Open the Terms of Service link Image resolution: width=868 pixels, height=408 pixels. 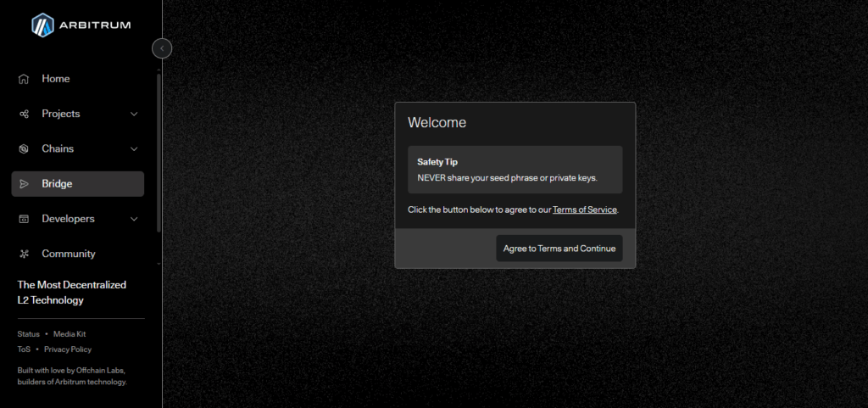[x=585, y=210]
